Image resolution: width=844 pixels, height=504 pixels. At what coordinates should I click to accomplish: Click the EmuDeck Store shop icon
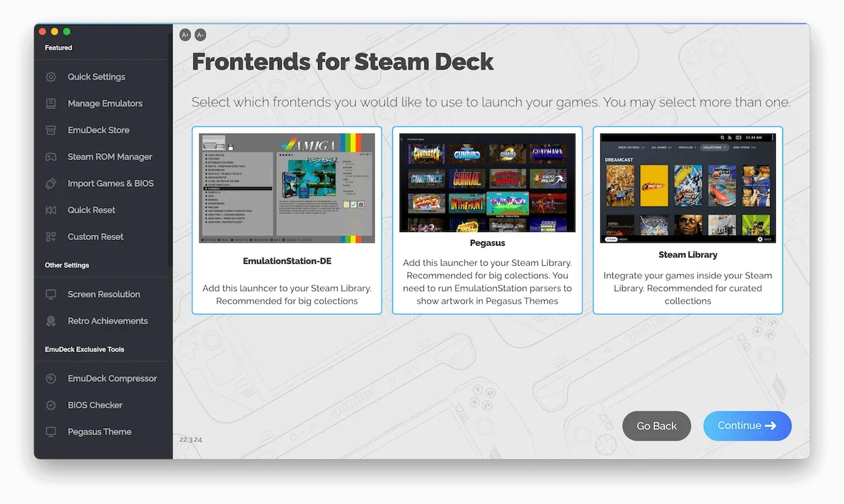[51, 130]
